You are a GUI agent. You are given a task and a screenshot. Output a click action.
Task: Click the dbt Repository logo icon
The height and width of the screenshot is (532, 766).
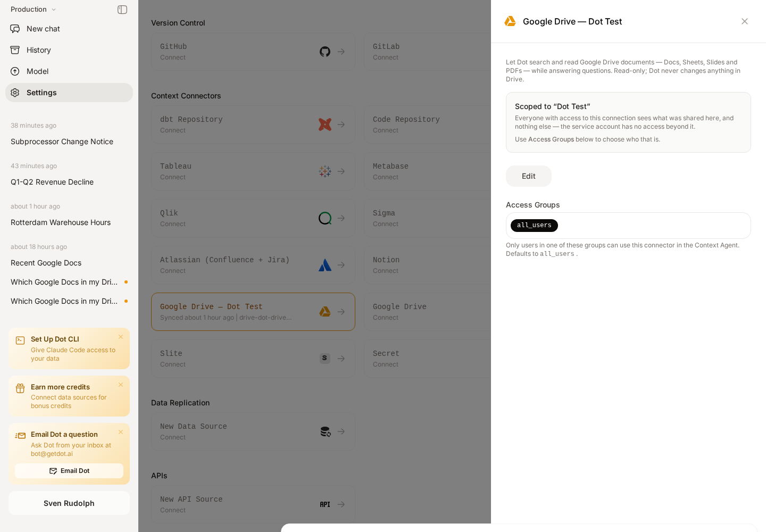[x=325, y=124]
